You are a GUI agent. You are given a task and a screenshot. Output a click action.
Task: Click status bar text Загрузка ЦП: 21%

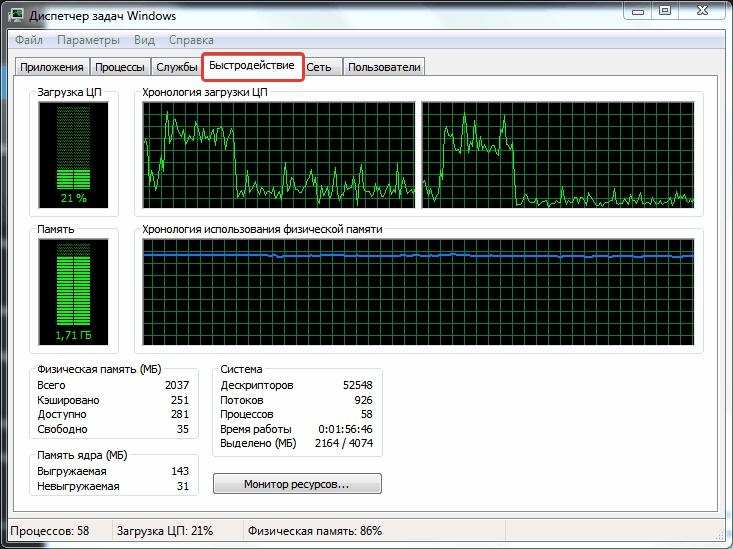click(x=165, y=531)
